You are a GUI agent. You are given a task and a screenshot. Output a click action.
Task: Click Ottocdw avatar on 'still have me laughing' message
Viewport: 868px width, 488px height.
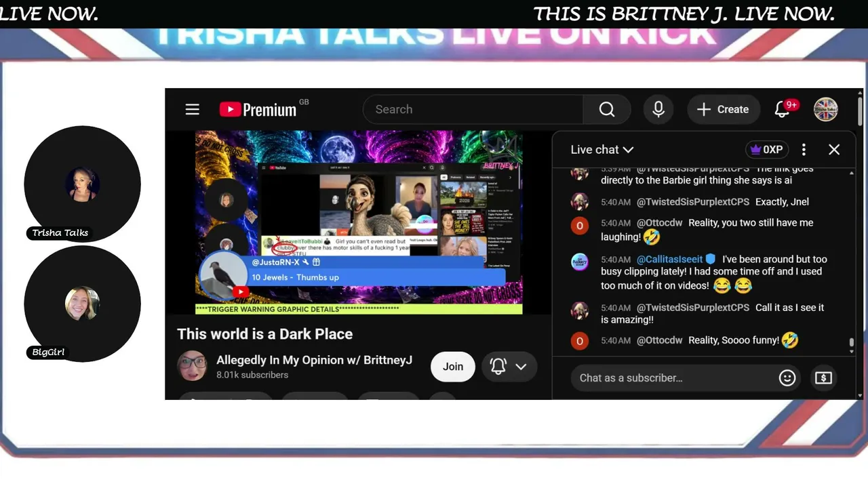[x=580, y=226]
